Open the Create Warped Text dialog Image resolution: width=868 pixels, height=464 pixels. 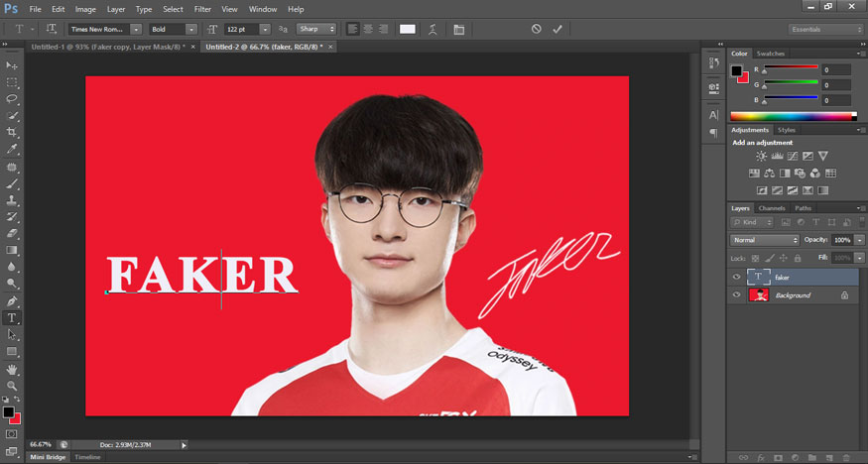click(x=433, y=30)
